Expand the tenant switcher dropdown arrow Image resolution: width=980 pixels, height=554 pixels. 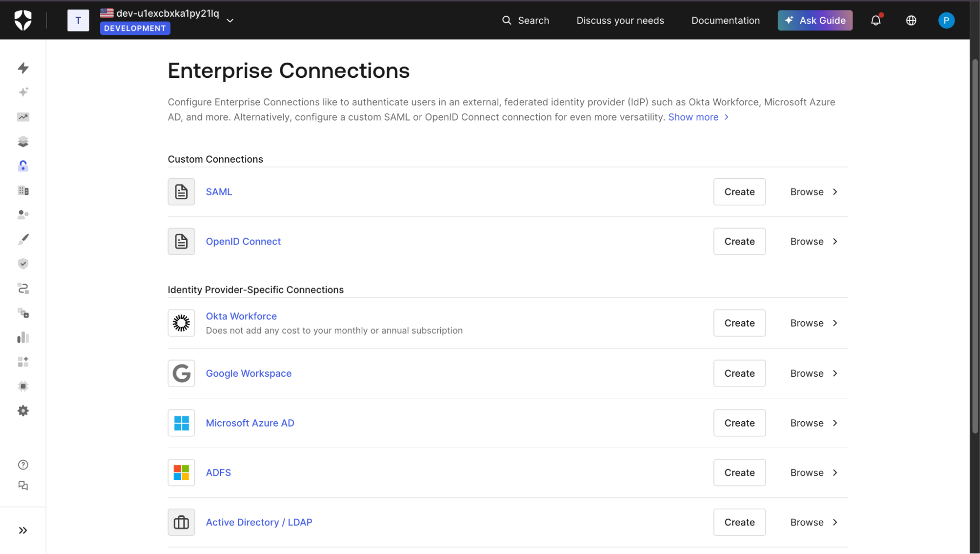pyautogui.click(x=230, y=21)
